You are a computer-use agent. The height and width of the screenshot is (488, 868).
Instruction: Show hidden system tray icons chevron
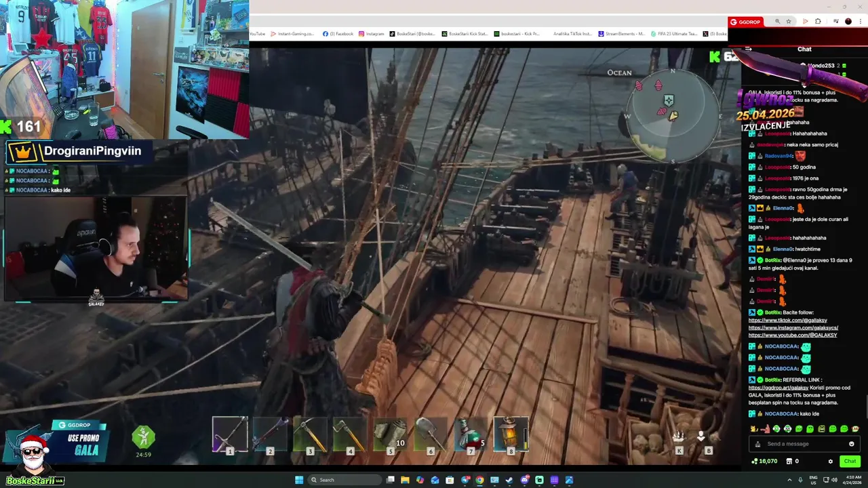pos(789,480)
